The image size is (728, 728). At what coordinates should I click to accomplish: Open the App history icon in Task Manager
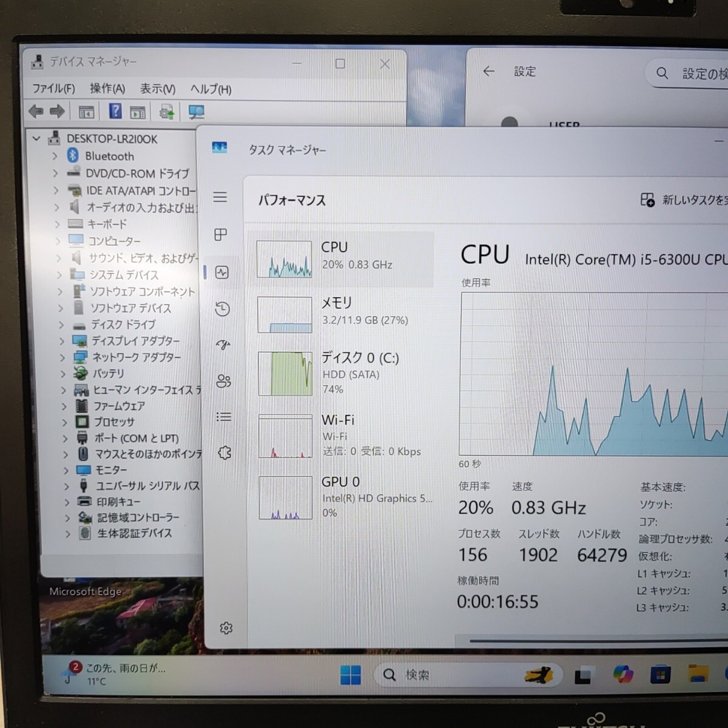(x=223, y=309)
